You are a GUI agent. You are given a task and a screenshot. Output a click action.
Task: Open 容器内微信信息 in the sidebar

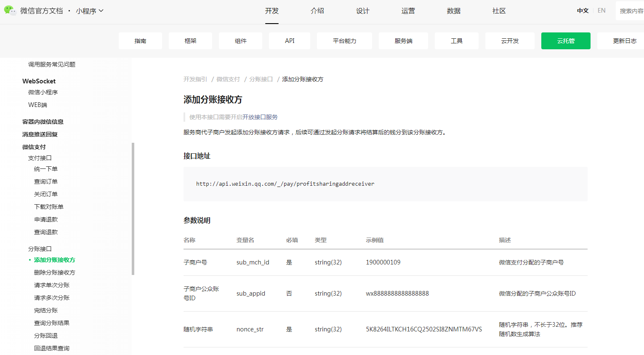43,122
